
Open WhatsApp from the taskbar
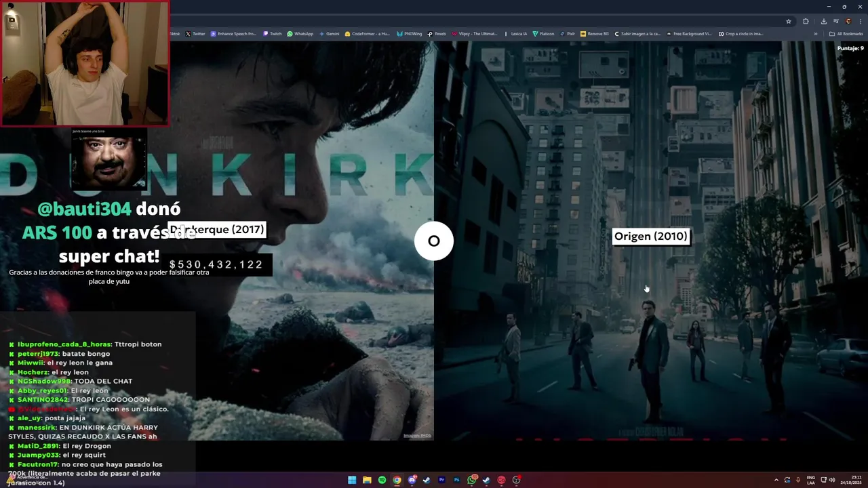(x=472, y=480)
